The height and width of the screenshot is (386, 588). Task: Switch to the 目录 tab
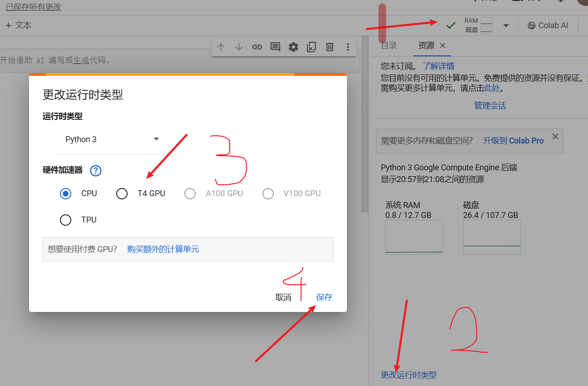(389, 45)
